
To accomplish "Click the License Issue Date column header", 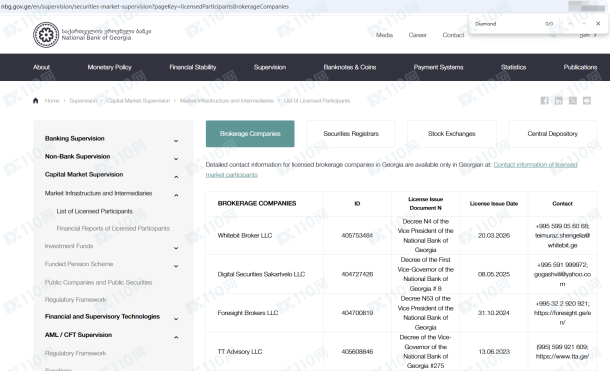I will click(x=494, y=203).
